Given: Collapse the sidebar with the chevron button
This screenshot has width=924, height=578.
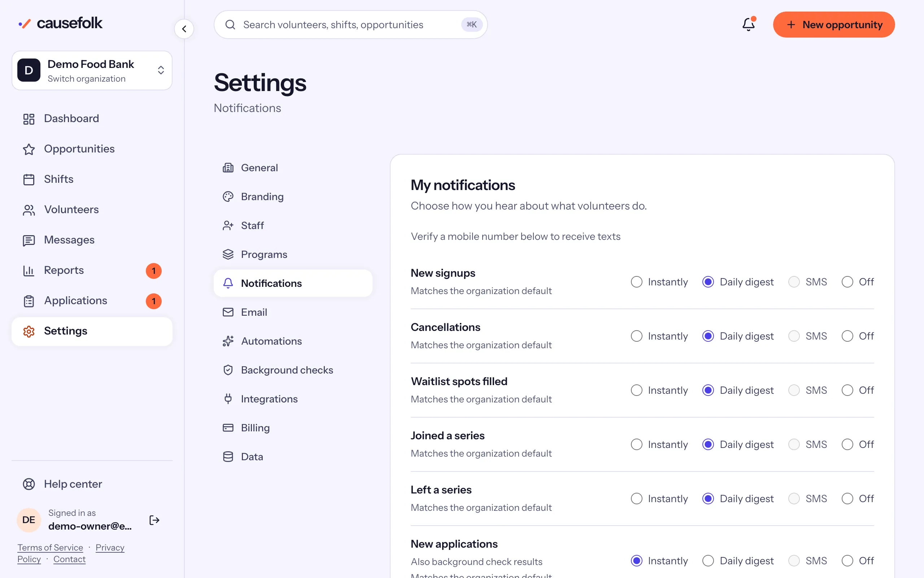Looking at the screenshot, I should (184, 29).
